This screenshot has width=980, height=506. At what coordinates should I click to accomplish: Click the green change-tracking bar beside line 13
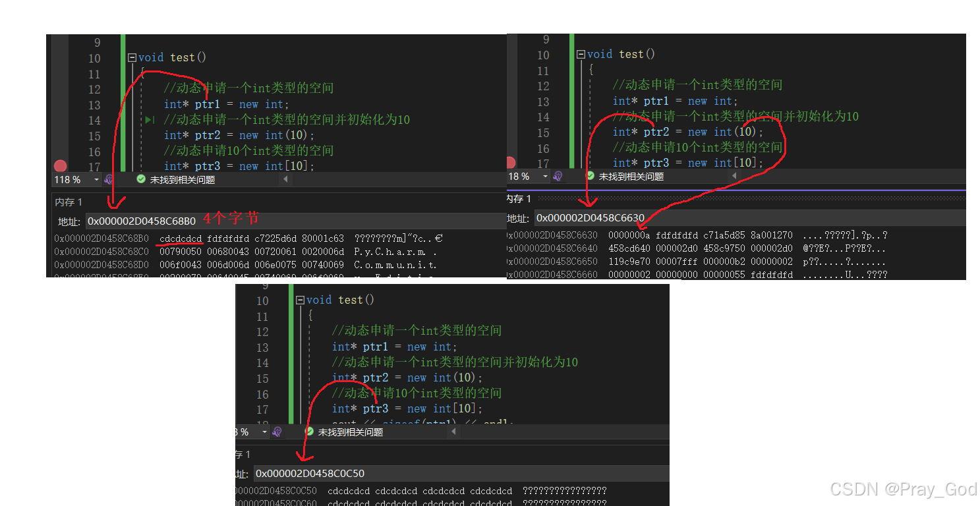point(123,104)
